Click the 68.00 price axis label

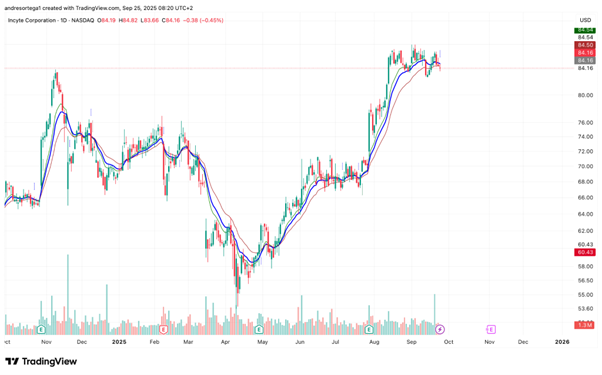pos(585,182)
